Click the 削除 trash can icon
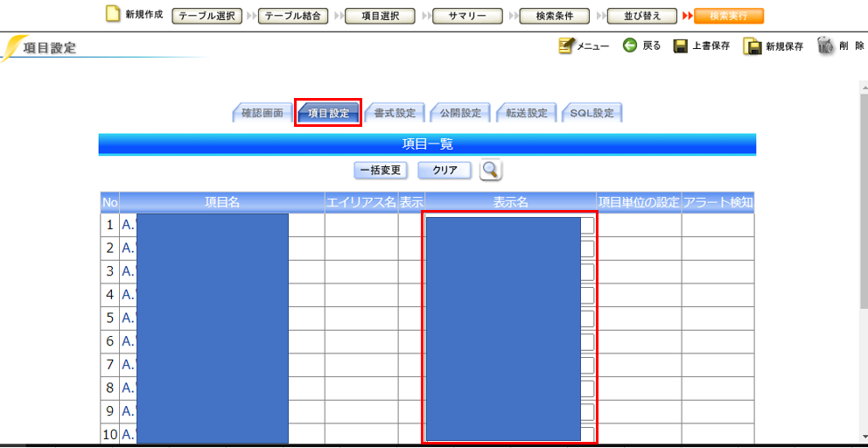This screenshot has width=868, height=448. click(825, 45)
